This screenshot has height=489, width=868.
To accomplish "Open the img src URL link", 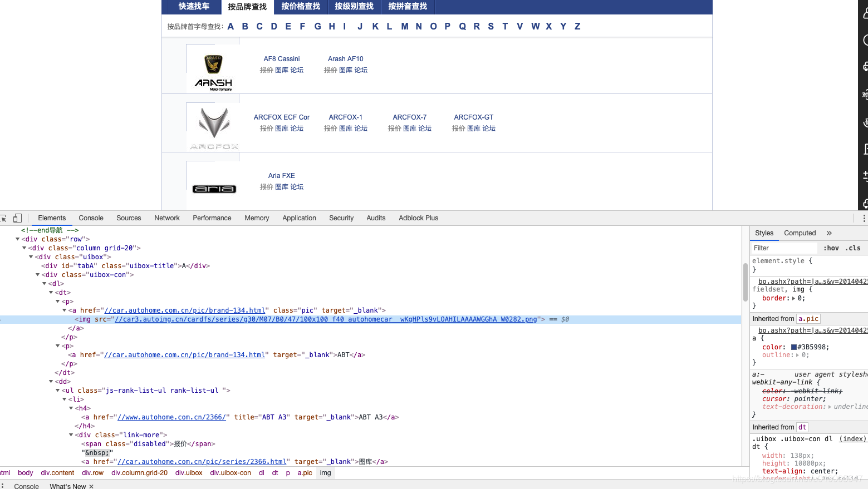I will 326,319.
